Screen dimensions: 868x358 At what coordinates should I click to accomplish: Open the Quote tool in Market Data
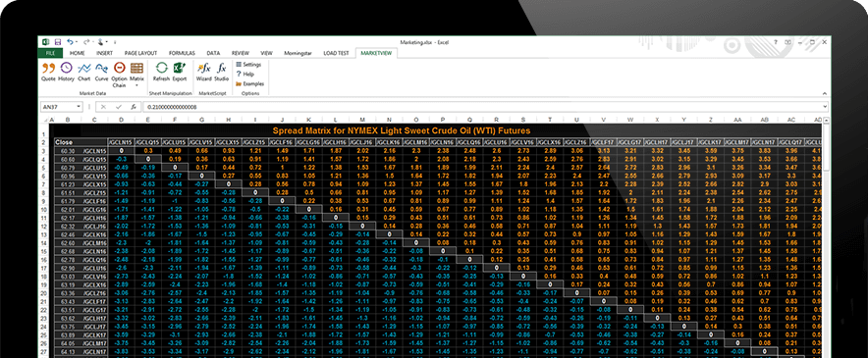48,72
